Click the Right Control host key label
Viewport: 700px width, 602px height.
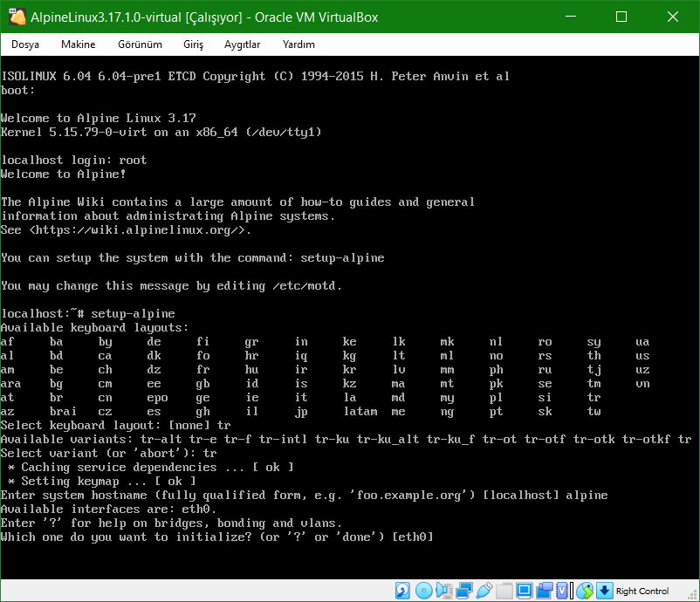click(x=642, y=591)
